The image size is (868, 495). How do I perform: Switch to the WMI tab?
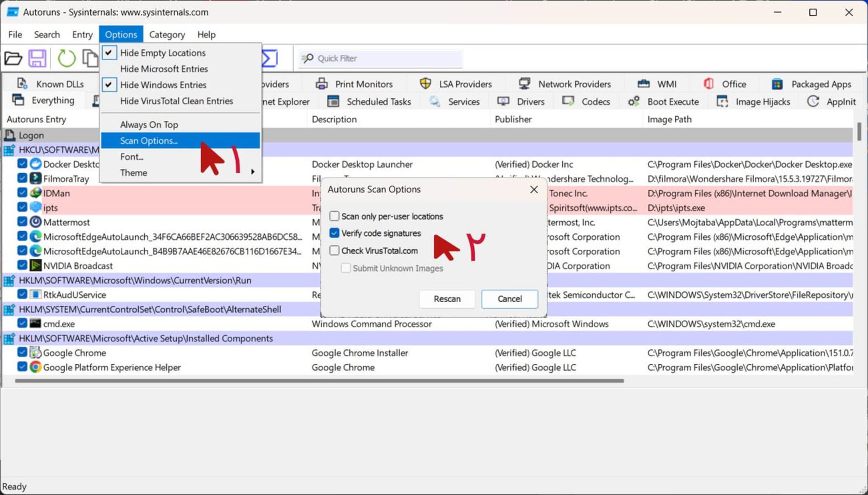tap(657, 84)
